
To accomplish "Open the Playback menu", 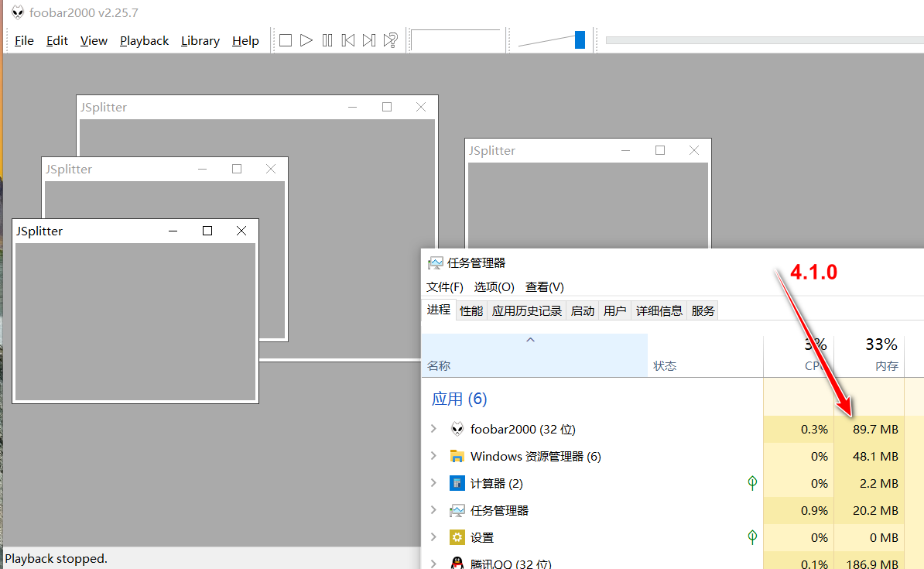I will click(x=145, y=41).
